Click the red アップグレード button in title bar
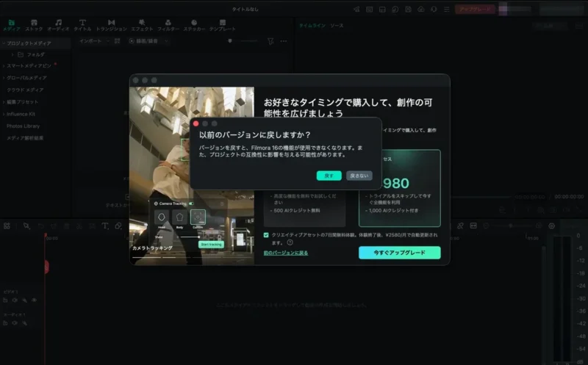Screen dimensions: 588x365 click(x=475, y=9)
